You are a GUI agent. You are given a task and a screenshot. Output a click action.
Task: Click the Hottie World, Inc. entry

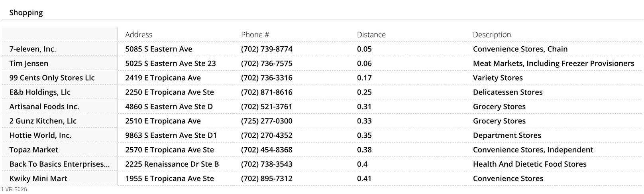[x=40, y=135]
